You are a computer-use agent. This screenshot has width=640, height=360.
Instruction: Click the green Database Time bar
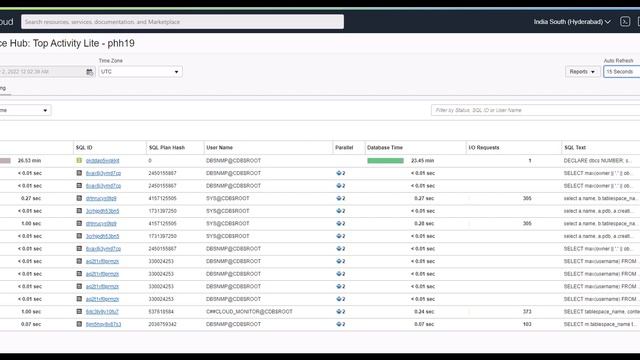click(385, 161)
